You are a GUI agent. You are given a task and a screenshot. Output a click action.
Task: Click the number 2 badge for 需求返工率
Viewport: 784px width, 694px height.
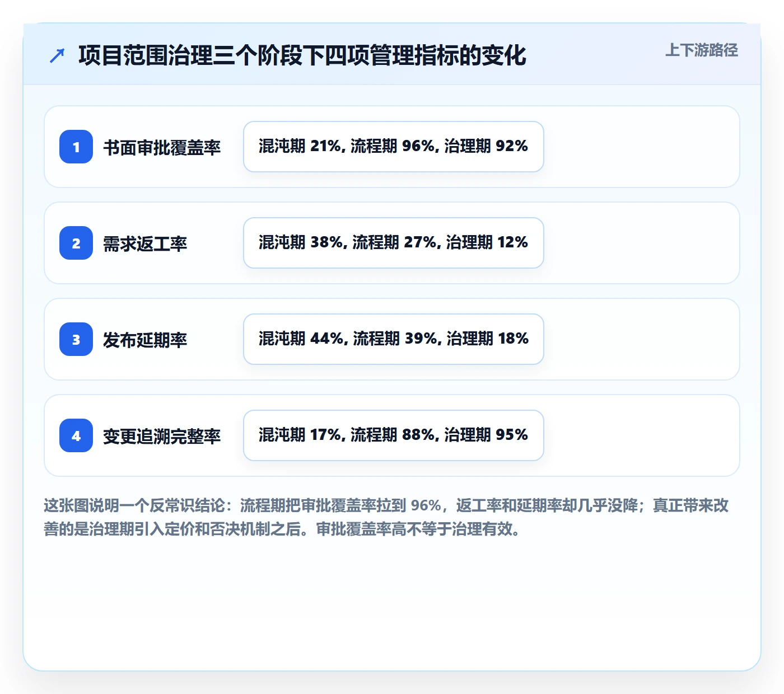[76, 243]
